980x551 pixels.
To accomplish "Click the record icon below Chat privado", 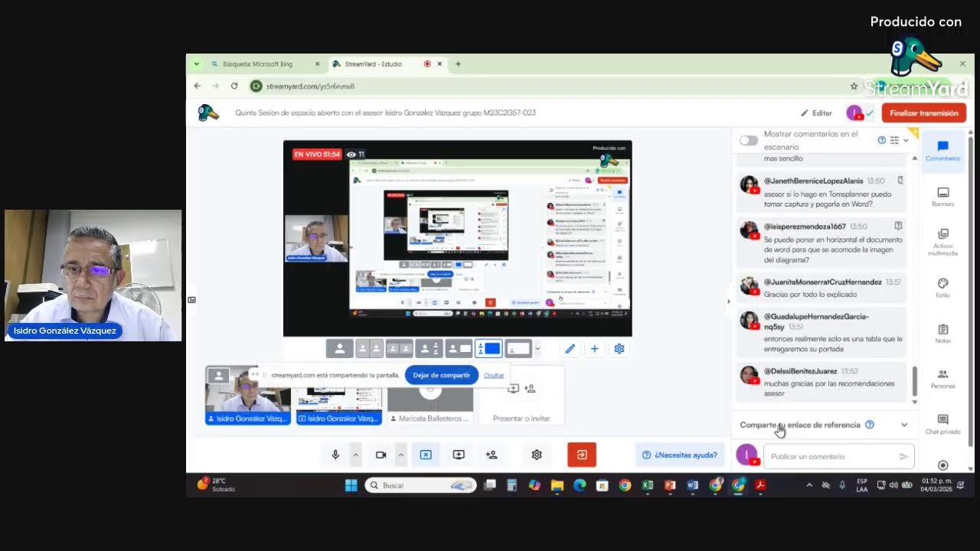I will [x=942, y=465].
